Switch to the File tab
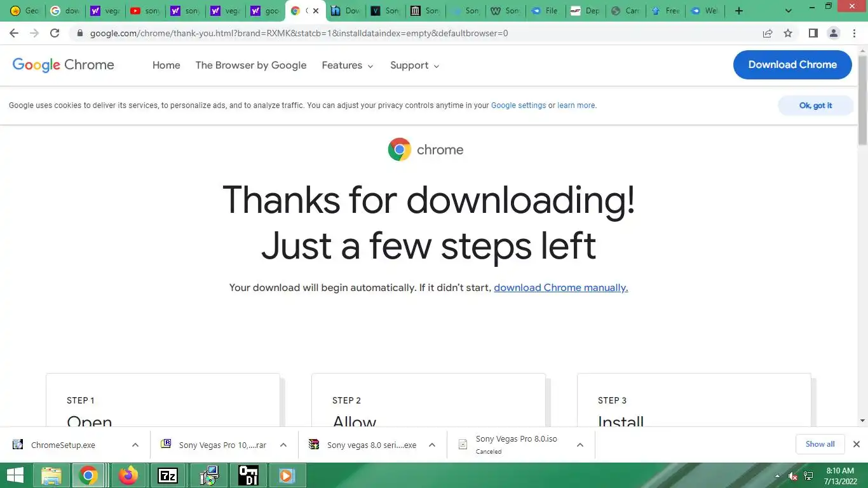This screenshot has width=868, height=488. [545, 11]
